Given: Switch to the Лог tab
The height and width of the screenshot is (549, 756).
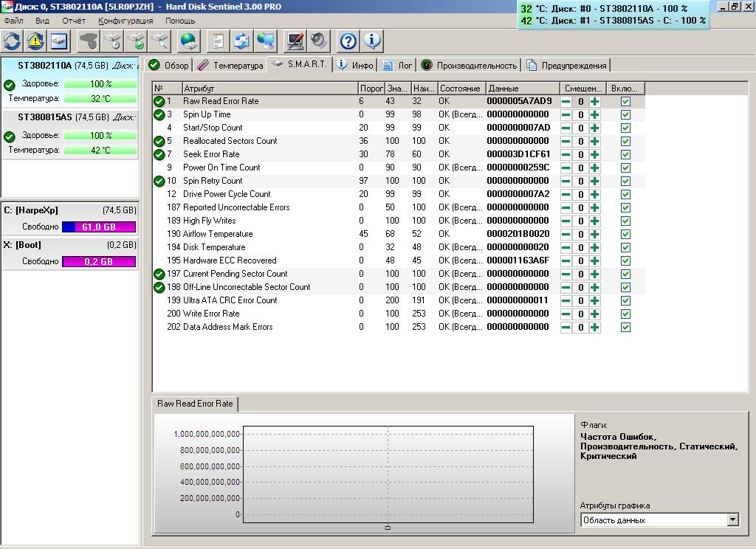Looking at the screenshot, I should pos(398,65).
